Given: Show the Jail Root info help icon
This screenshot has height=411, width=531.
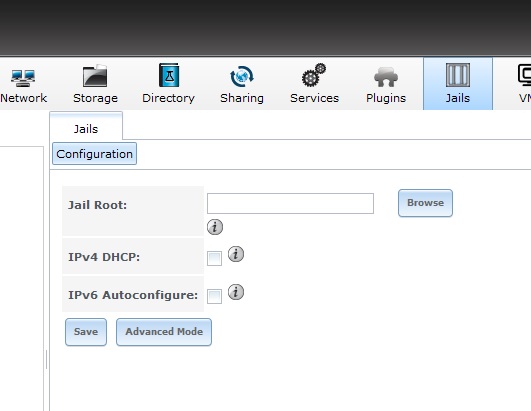Looking at the screenshot, I should coord(215,227).
